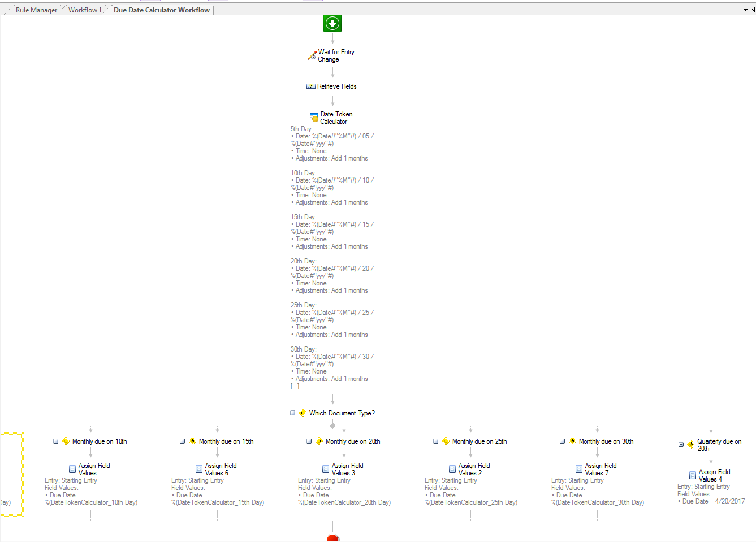Click the 'Assign Field Values 3' label
This screenshot has height=542, width=756.
347,469
